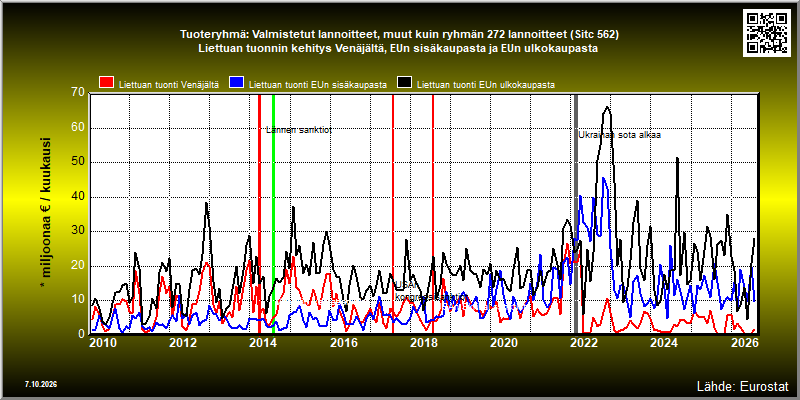Click the y-axis value 60
The height and width of the screenshot is (400, 800).
click(78, 127)
